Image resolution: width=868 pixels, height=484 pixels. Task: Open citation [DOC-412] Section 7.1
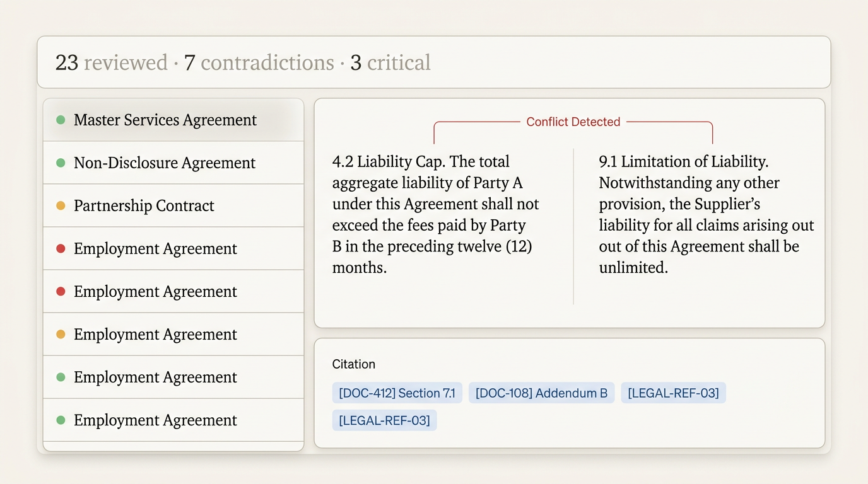tap(397, 393)
